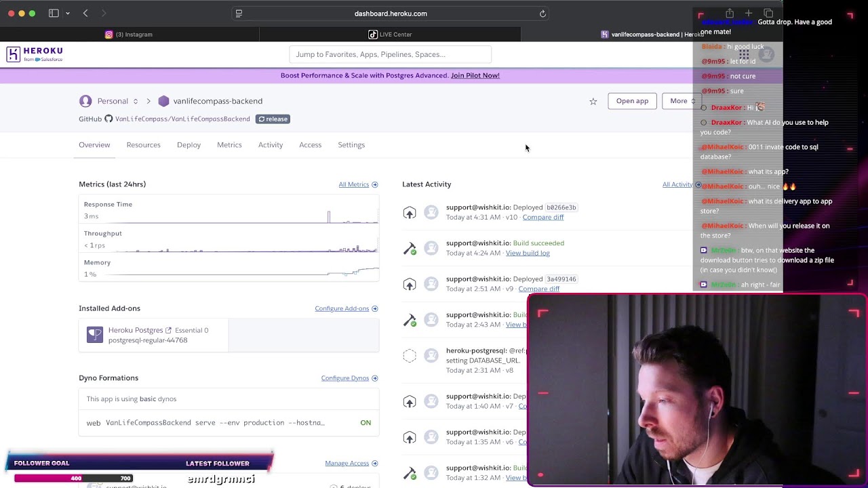Screen dimensions: 868x488
Task: Toggle the Safari sidebar icon
Action: point(54,14)
